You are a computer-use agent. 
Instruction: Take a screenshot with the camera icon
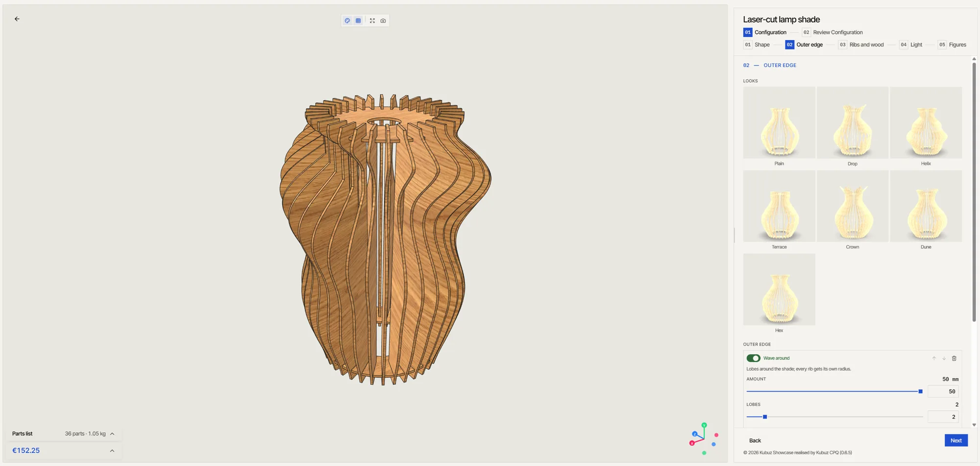coord(383,21)
